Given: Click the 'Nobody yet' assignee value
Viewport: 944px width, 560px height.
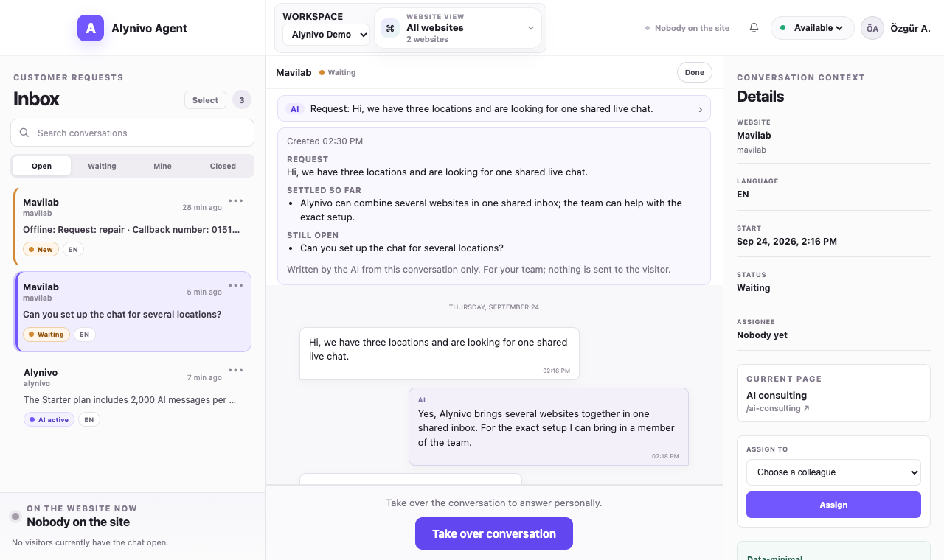Looking at the screenshot, I should tap(762, 335).
